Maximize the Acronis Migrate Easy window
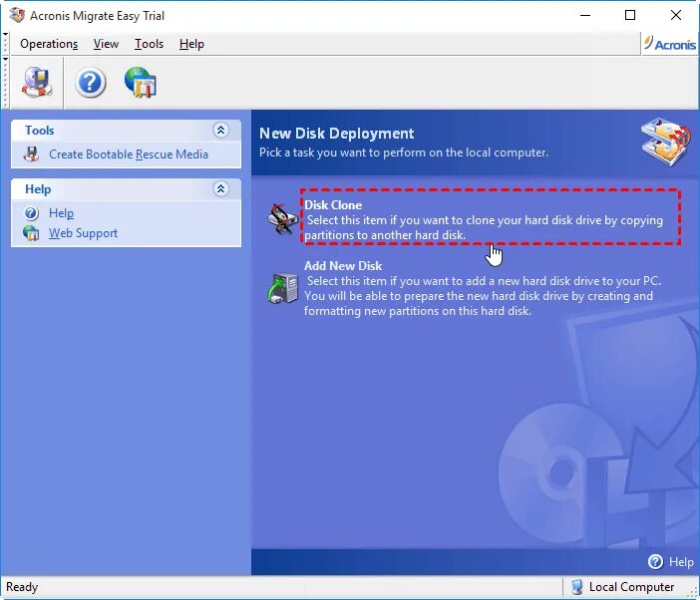 (630, 15)
